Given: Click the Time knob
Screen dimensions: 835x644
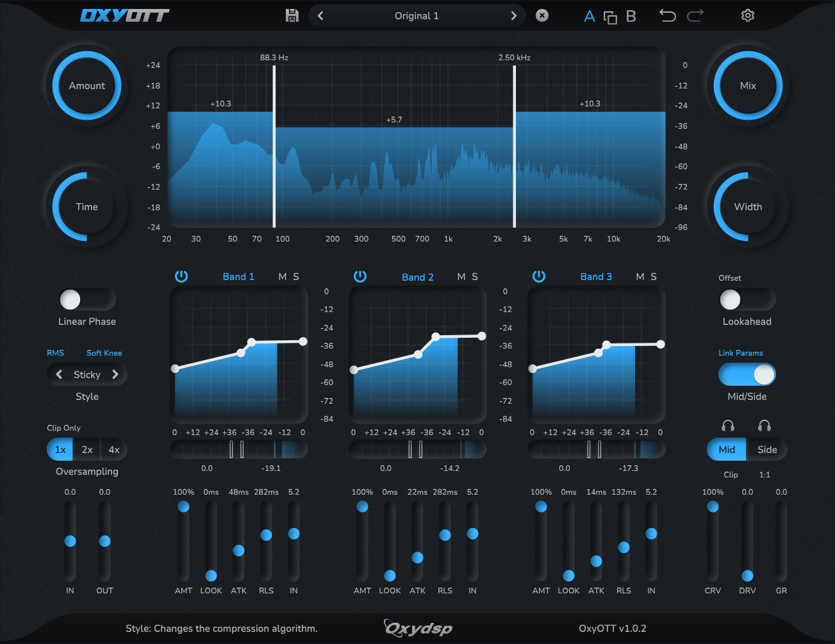Looking at the screenshot, I should point(87,207).
